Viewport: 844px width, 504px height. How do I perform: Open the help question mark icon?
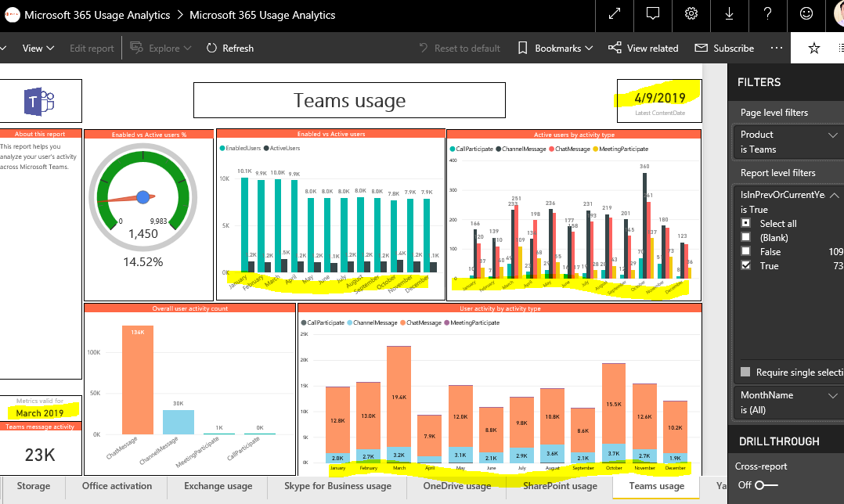[767, 15]
